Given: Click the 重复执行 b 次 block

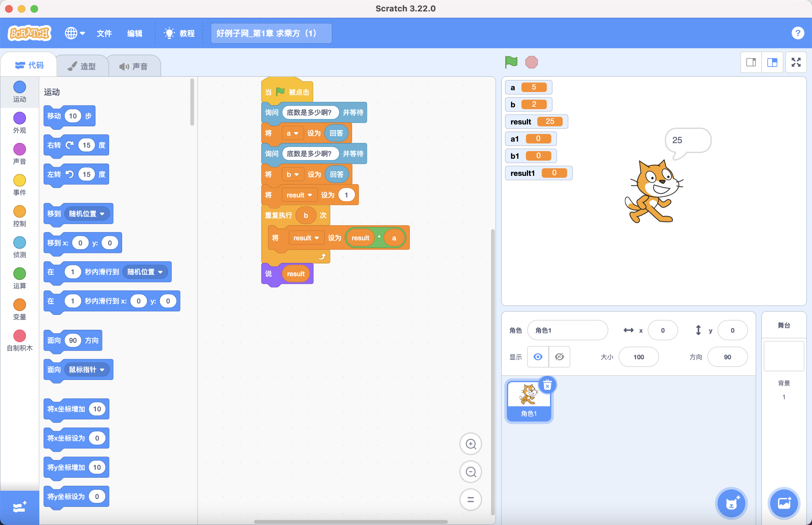Looking at the screenshot, I should click(278, 216).
